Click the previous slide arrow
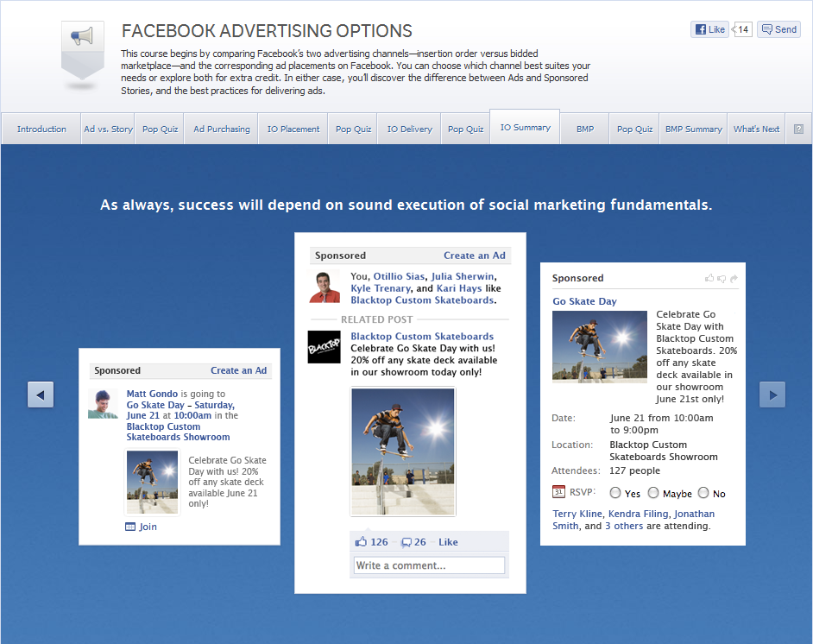 click(41, 395)
